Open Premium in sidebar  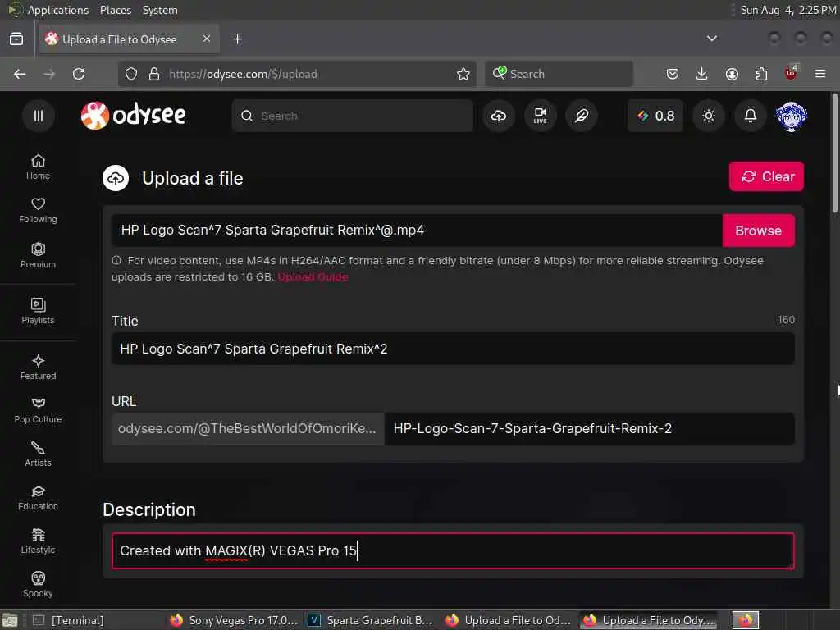point(38,256)
